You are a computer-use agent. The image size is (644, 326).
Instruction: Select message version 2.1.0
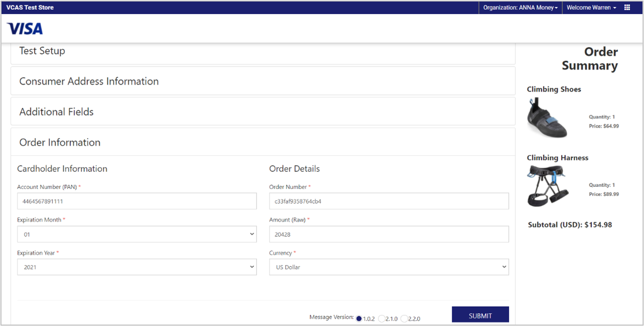point(381,318)
